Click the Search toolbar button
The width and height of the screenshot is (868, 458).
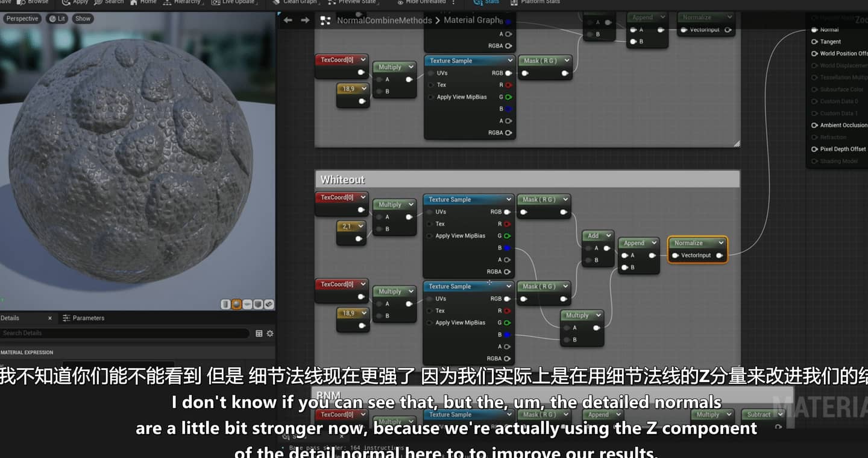108,2
